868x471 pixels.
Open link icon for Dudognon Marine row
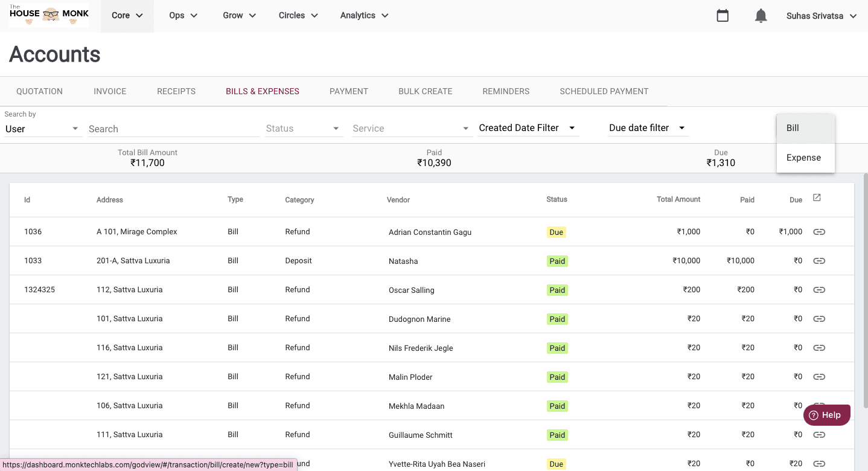click(819, 319)
